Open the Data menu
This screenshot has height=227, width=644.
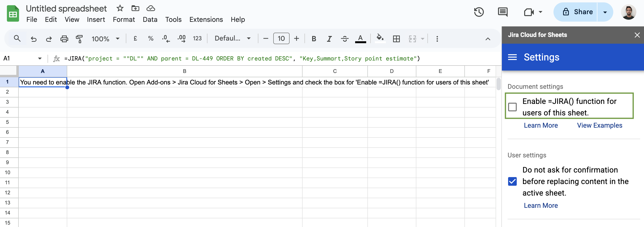pos(150,19)
